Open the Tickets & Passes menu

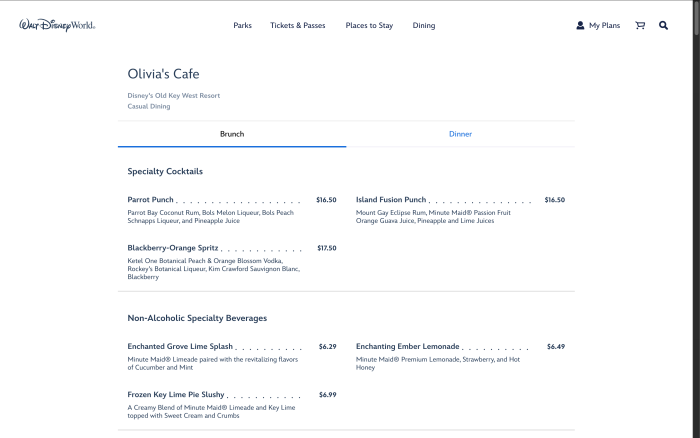pos(298,25)
